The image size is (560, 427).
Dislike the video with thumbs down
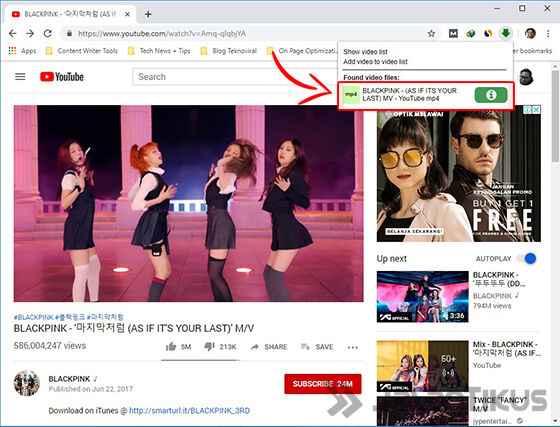[220, 347]
